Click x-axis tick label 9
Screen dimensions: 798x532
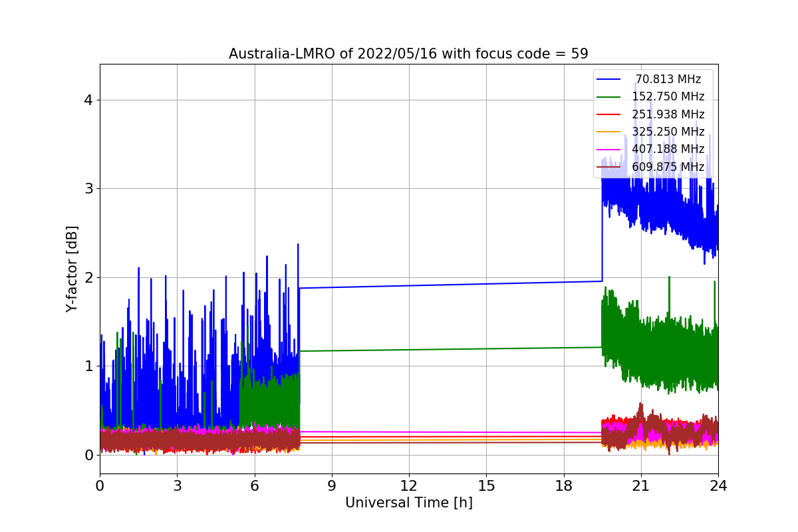[x=332, y=485]
